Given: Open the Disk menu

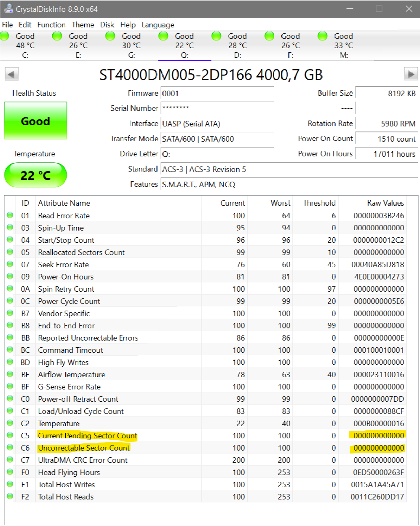Looking at the screenshot, I should click(107, 25).
